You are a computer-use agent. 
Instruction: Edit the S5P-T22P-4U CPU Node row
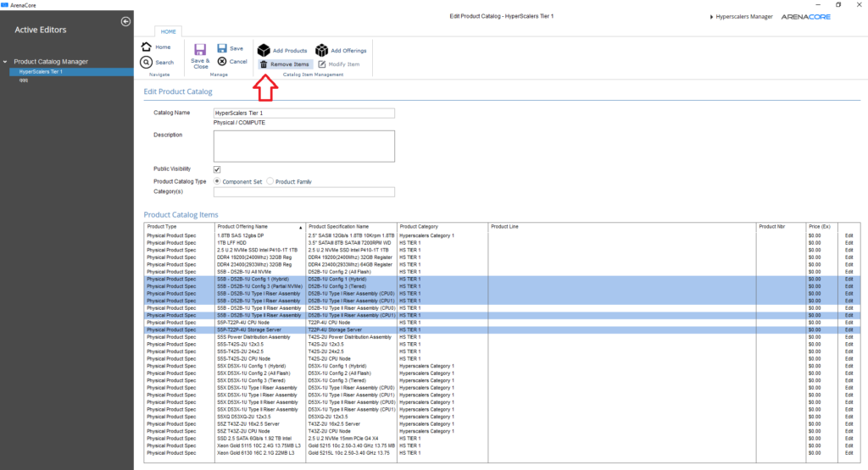coord(849,323)
